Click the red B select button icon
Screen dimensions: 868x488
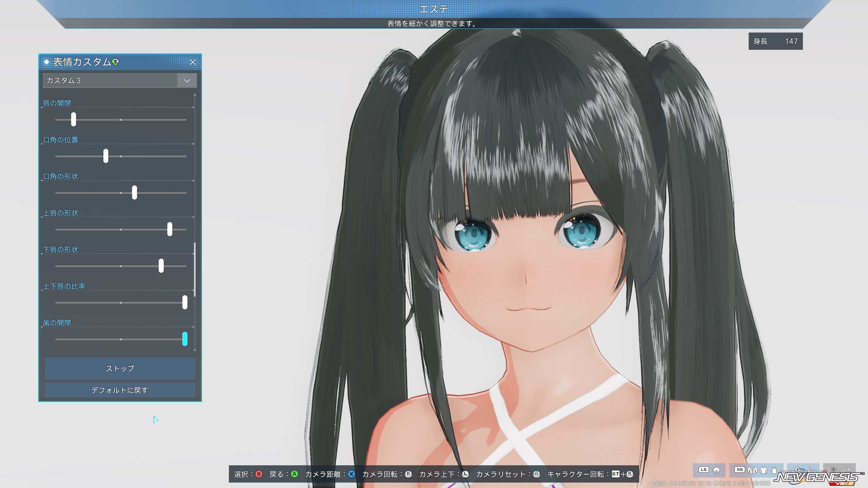(x=259, y=474)
